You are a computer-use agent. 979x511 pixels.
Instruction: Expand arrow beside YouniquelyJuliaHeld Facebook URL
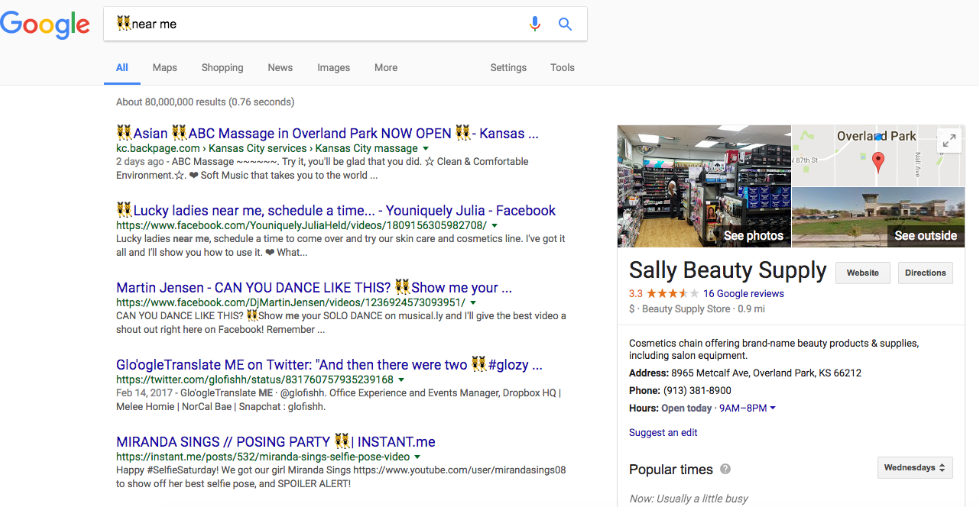494,226
